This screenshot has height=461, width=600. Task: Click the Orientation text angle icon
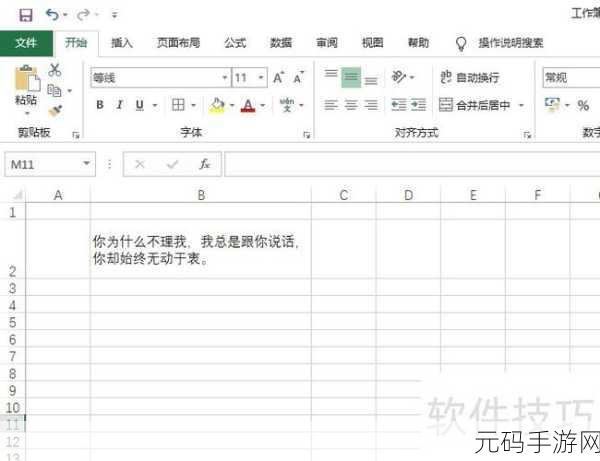398,77
